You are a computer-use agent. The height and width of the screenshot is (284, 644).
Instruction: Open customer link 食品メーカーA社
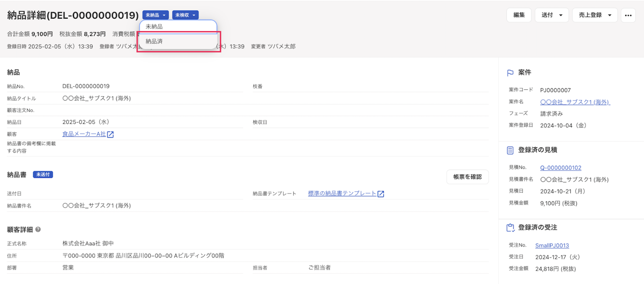[84, 134]
